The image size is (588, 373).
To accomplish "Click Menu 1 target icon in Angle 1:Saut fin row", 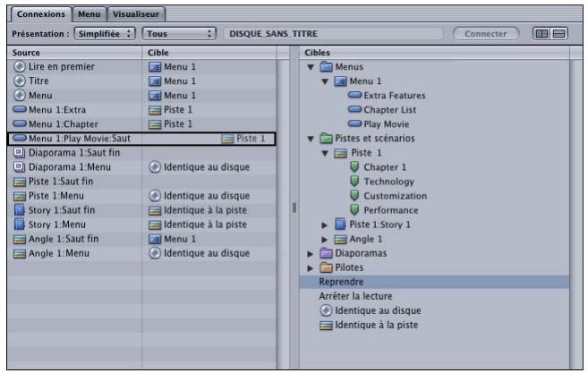I will (155, 239).
